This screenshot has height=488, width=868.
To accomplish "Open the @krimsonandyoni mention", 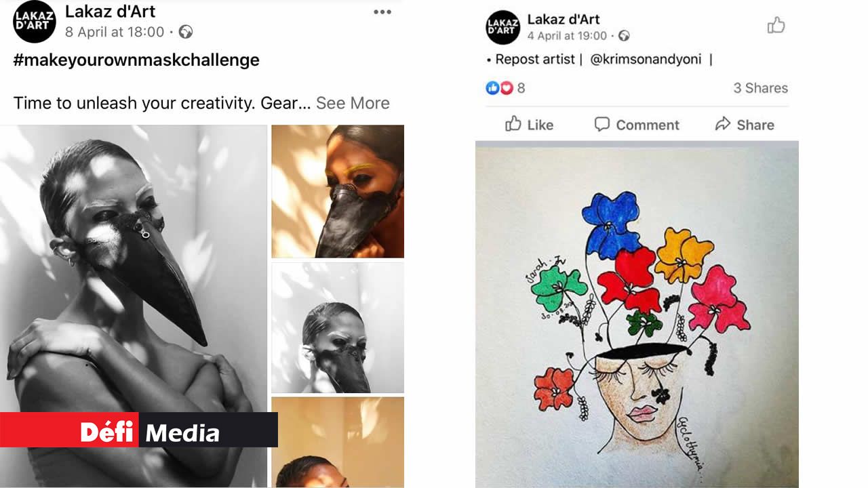I will [646, 60].
